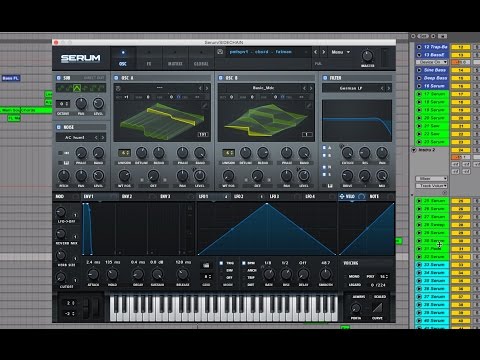
Task: Toggle the NOISE oscillator switch
Action: coord(59,127)
